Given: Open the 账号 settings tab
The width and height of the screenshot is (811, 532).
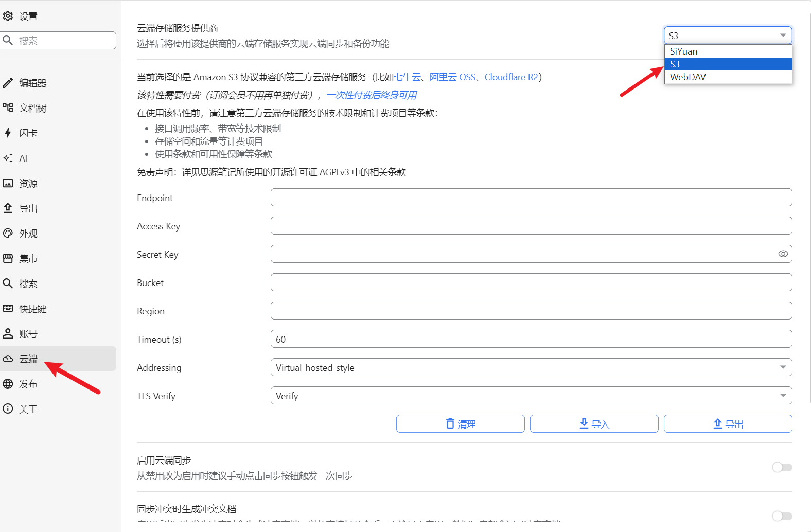Looking at the screenshot, I should tap(58, 334).
